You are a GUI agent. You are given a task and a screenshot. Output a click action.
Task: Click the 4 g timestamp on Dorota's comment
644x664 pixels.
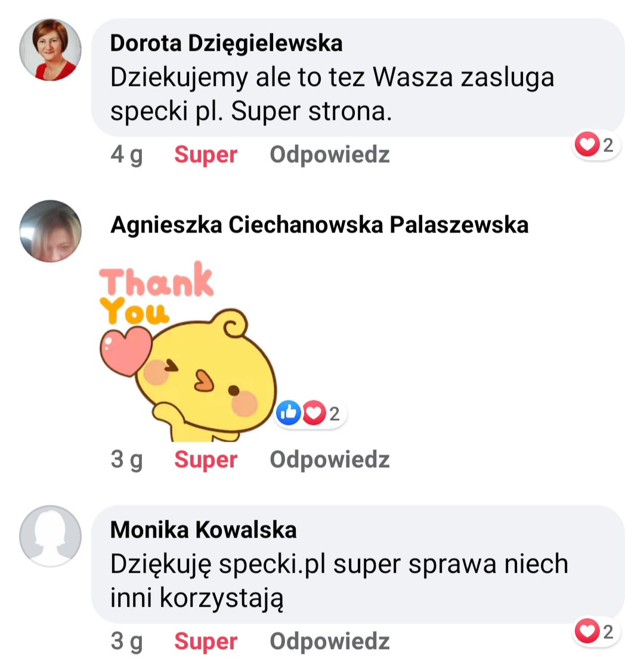click(x=126, y=155)
